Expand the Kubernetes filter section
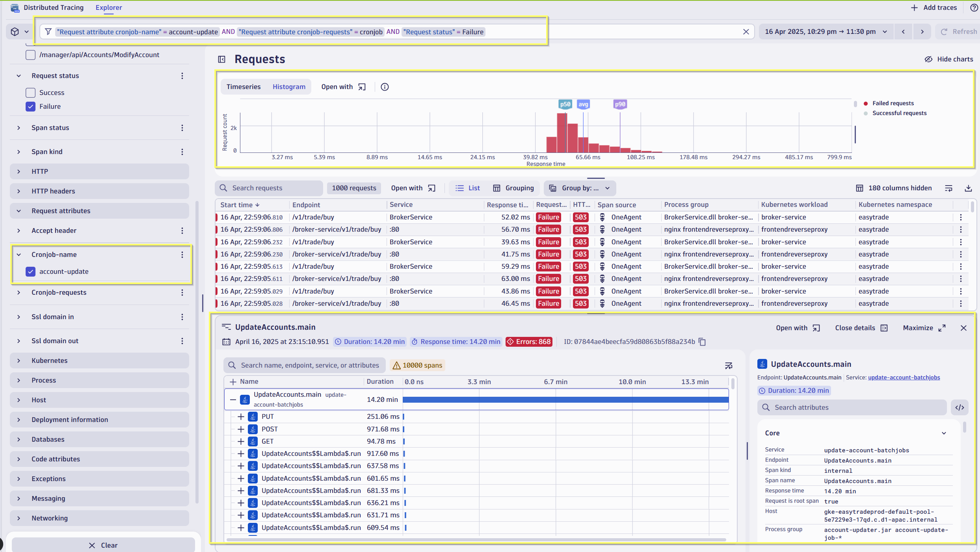Viewport: 980px width, 552px height. (x=19, y=361)
